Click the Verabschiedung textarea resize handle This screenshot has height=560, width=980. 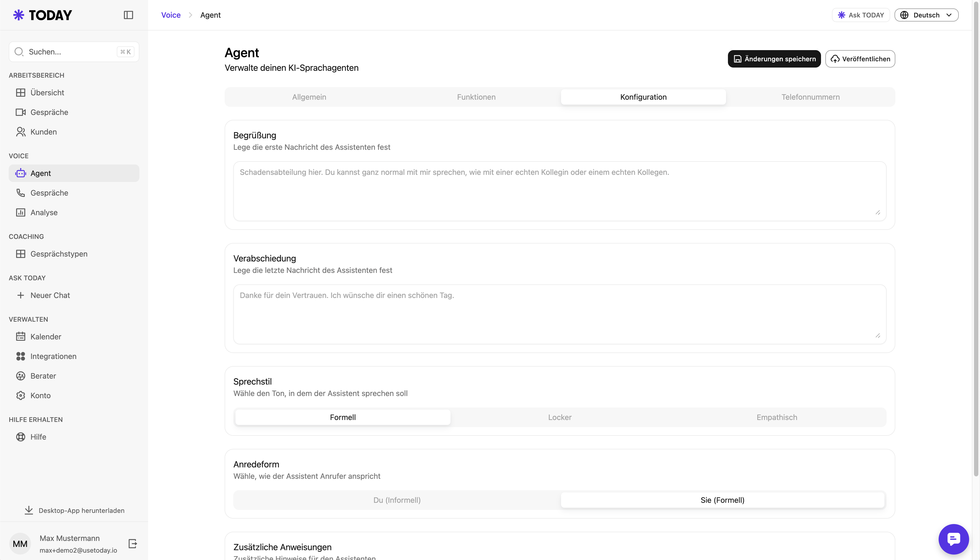tap(878, 336)
